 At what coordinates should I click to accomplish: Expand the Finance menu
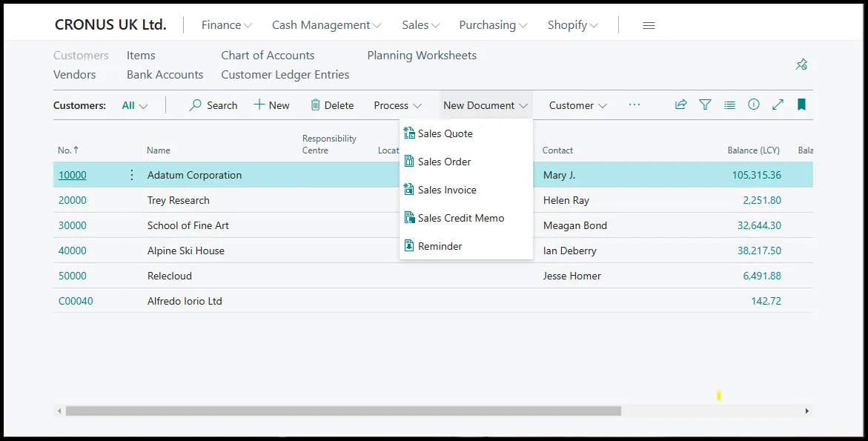tap(226, 25)
